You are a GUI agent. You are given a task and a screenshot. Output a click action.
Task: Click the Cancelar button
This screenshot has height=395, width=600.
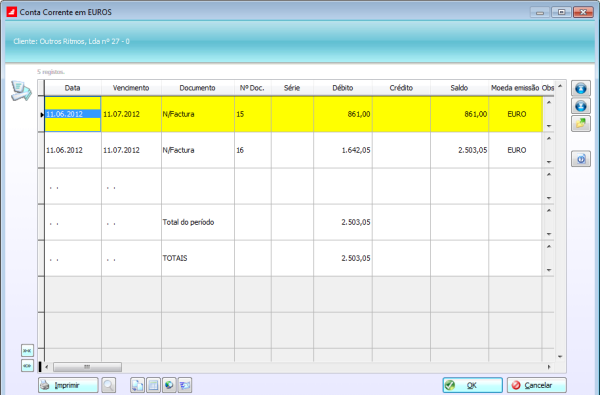coord(536,385)
